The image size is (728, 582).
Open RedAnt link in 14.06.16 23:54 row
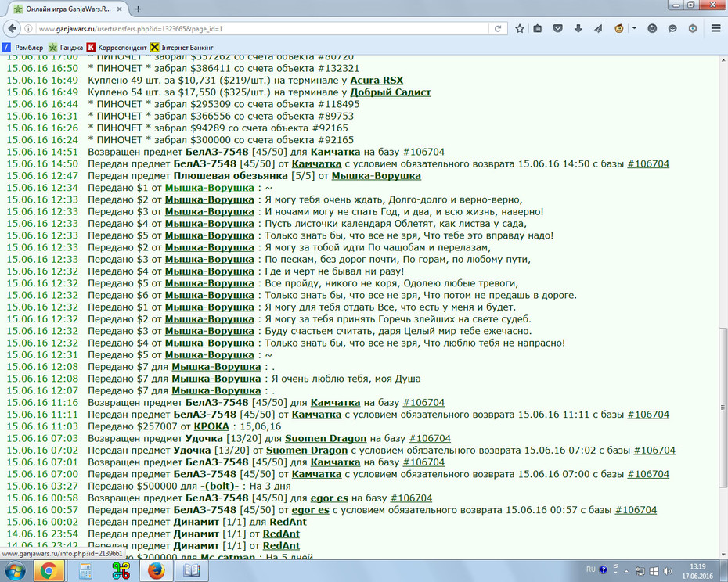coord(281,534)
